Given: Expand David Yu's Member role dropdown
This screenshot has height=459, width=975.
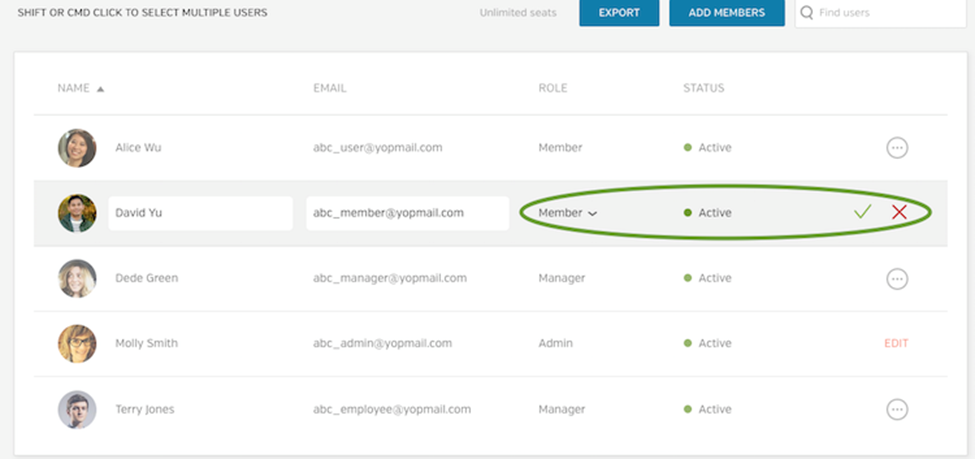Looking at the screenshot, I should pos(568,213).
